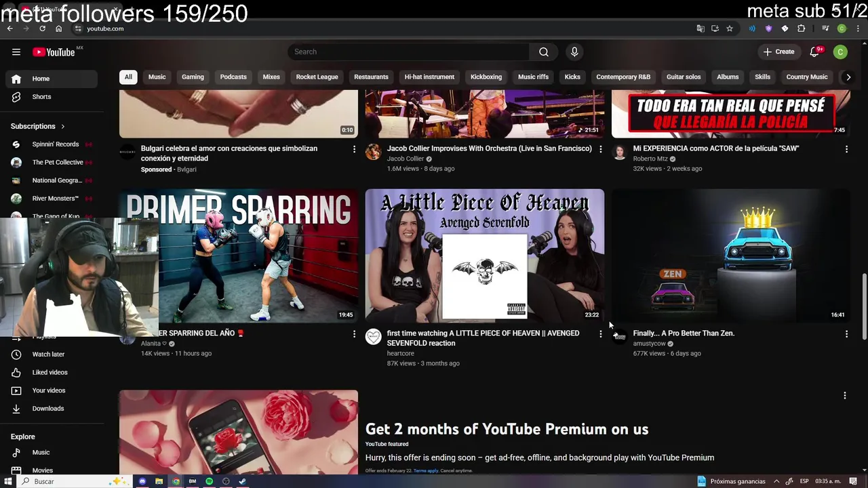Open the amustycow channel link

[x=649, y=344]
